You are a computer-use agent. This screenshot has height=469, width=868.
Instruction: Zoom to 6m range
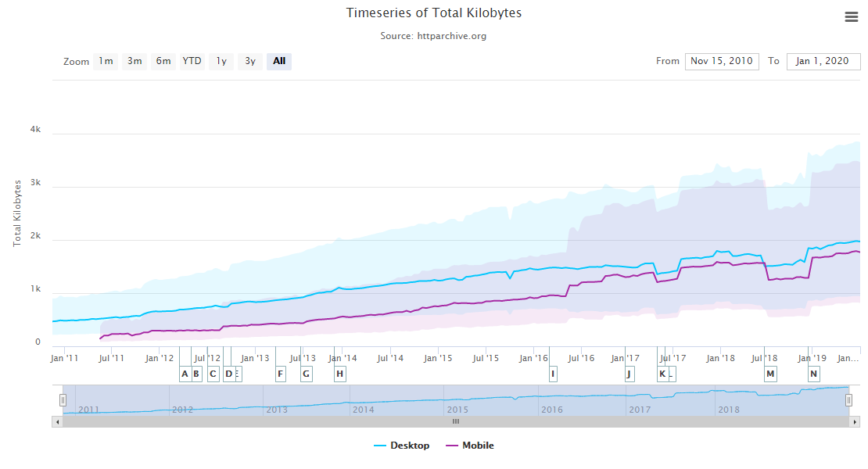[x=163, y=61]
